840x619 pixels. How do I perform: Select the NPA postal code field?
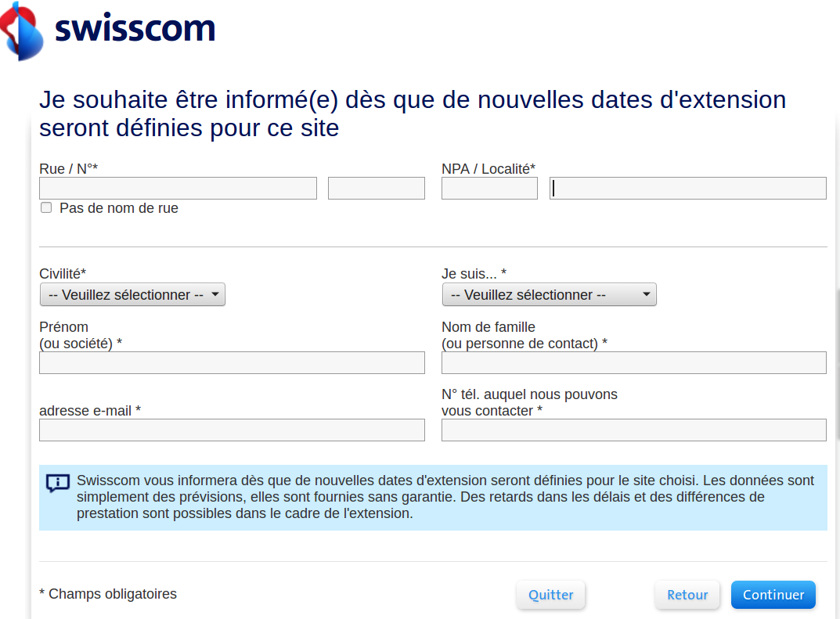point(489,189)
